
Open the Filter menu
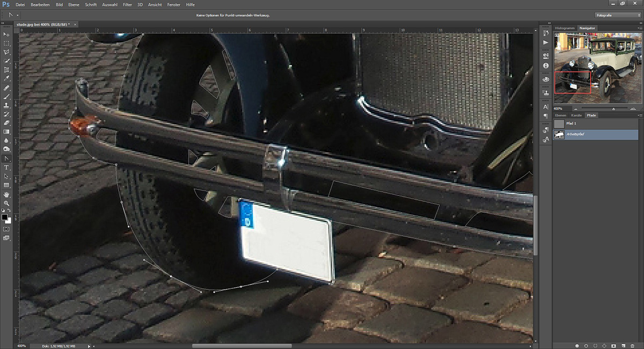(x=127, y=4)
